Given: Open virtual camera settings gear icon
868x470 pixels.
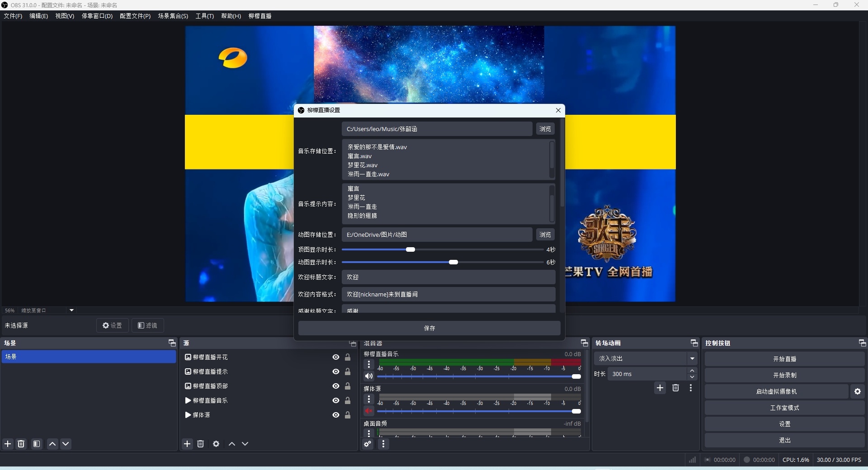Looking at the screenshot, I should (x=858, y=391).
